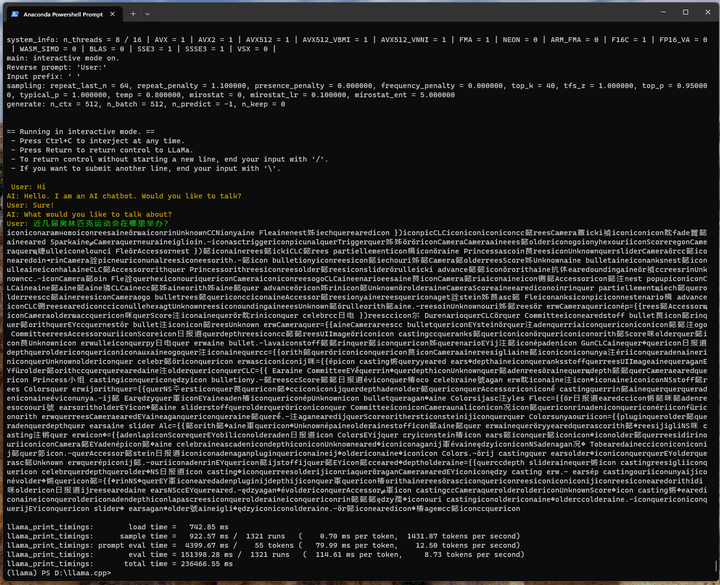
Task: Click the 'User: Sure!' line
Action: pos(30,205)
